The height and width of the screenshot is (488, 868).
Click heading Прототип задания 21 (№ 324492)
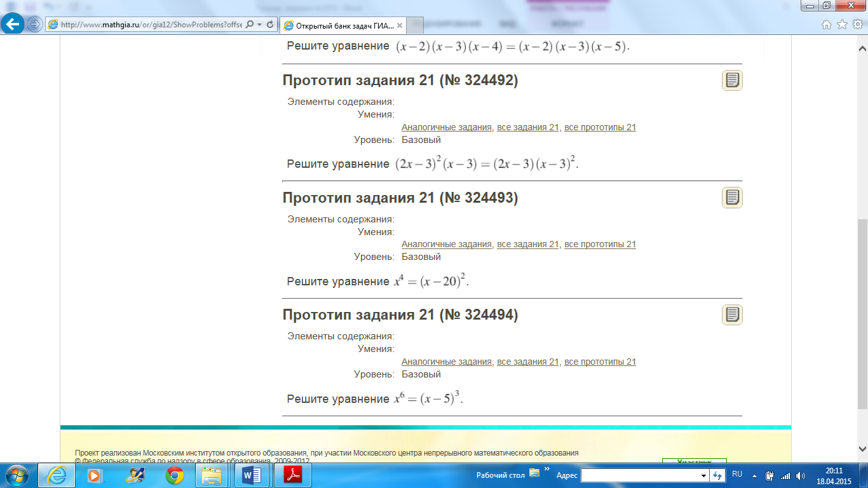[400, 81]
